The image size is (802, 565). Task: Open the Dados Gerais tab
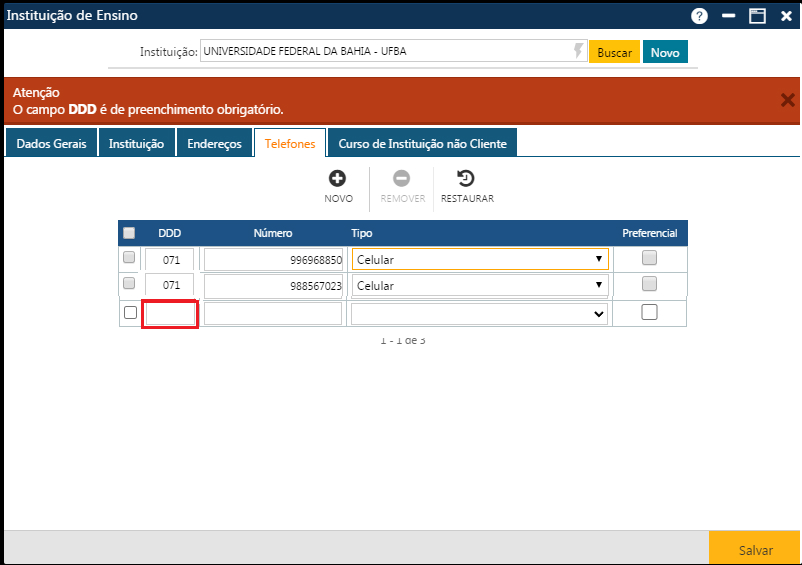coord(51,144)
